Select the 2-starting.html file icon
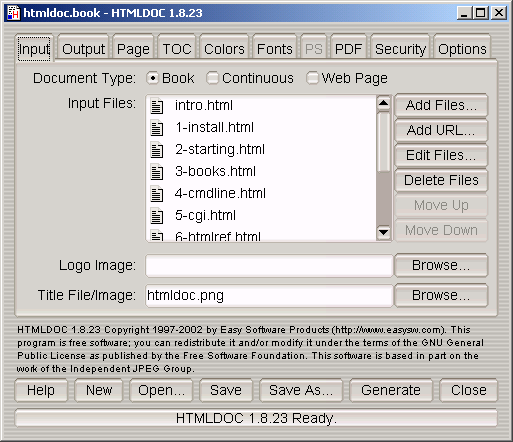The width and height of the screenshot is (513, 442). pos(157,150)
